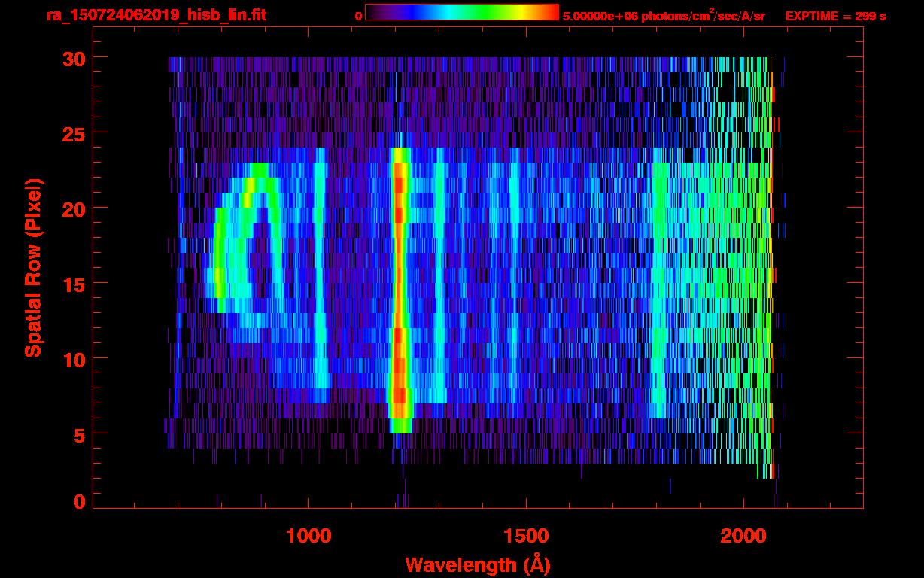
Task: Click the 1000 wavelength tick label
Action: coord(309,536)
